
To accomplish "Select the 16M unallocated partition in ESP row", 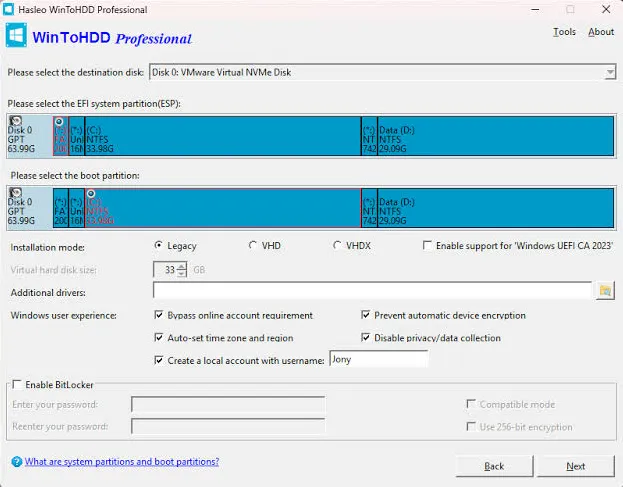I will (x=77, y=136).
